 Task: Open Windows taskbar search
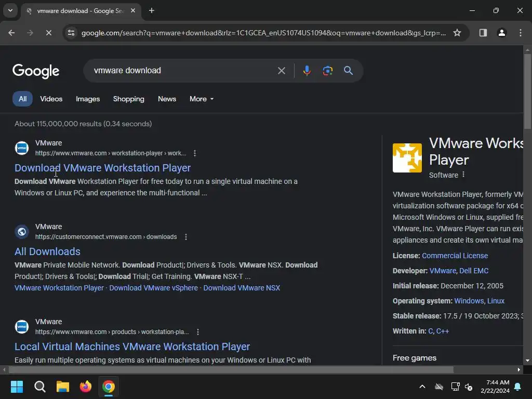[39, 387]
